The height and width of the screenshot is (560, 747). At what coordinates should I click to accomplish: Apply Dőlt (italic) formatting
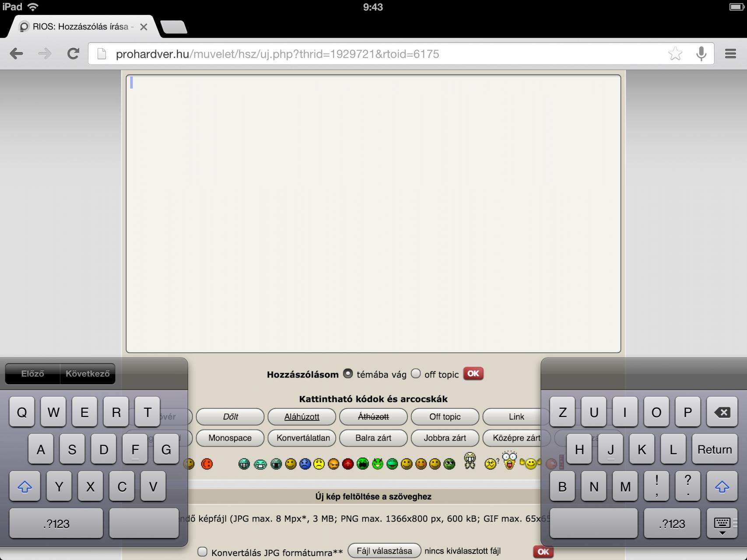click(x=230, y=416)
